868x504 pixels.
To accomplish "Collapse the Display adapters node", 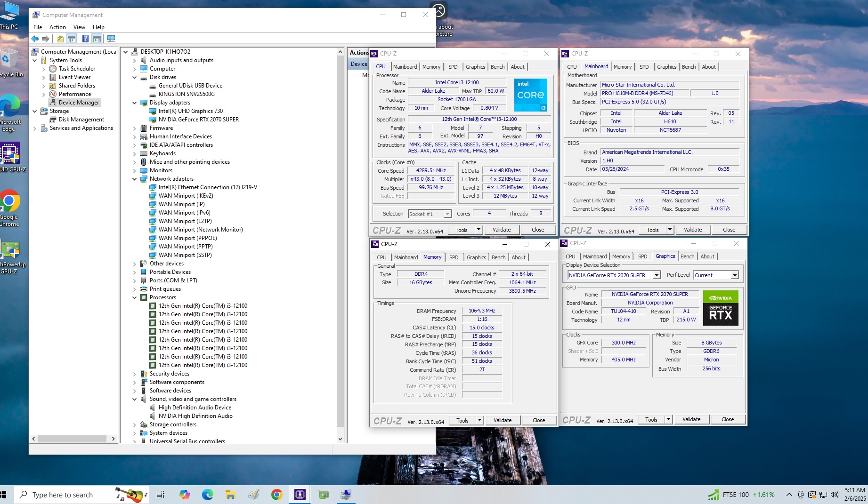I will 134,103.
